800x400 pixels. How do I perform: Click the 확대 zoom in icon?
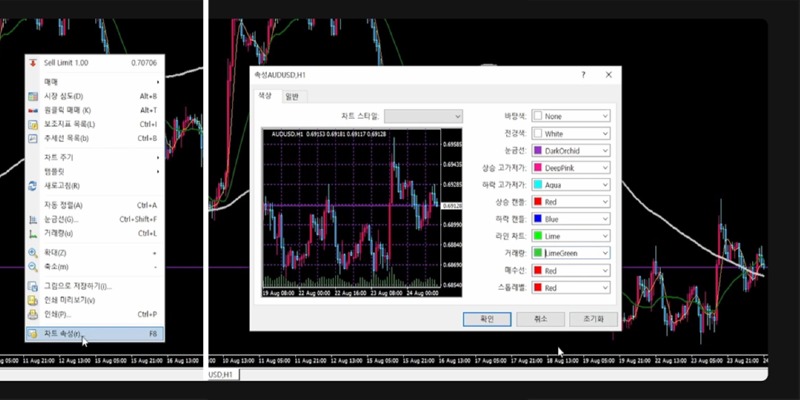click(x=33, y=253)
